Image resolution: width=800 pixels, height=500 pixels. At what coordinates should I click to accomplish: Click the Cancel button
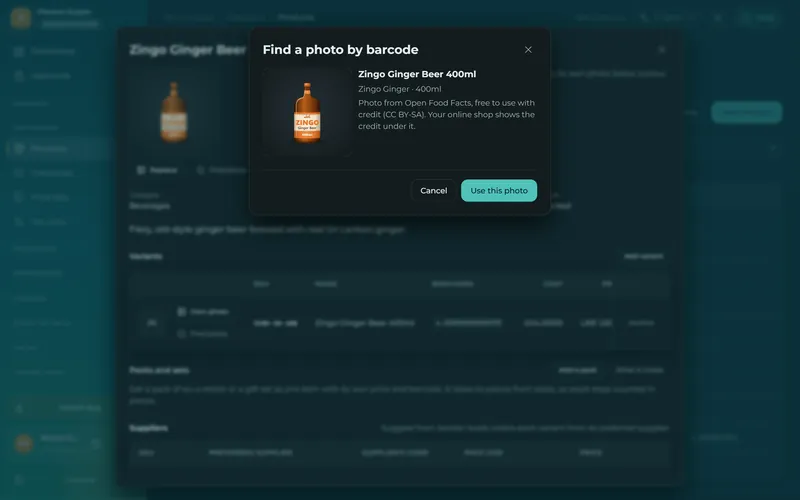coord(434,190)
